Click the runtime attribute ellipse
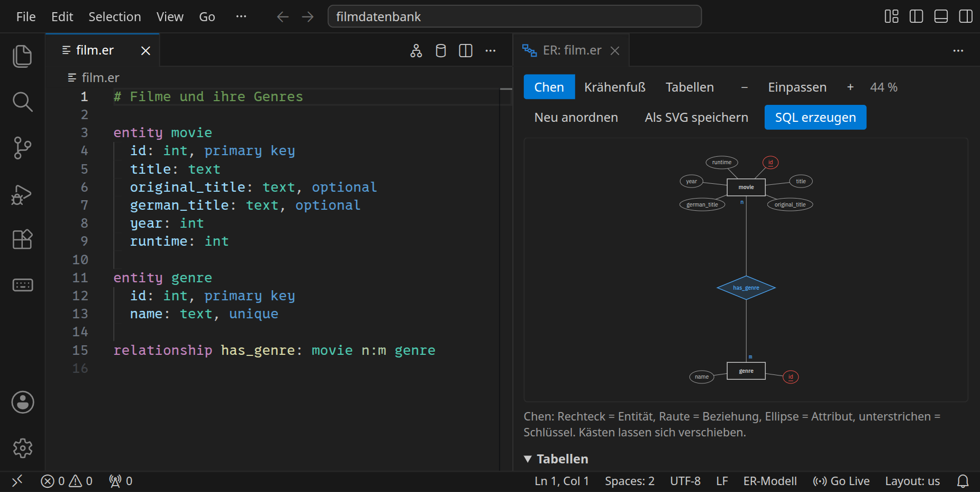980x492 pixels. [x=722, y=162]
